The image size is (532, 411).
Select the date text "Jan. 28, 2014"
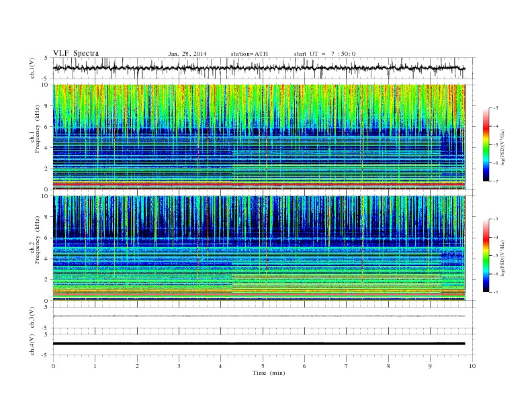[x=187, y=54]
